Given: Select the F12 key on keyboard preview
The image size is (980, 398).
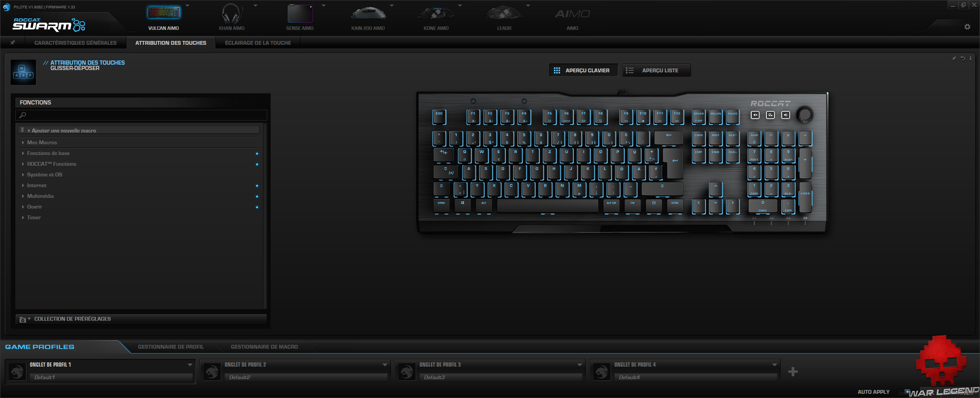Looking at the screenshot, I should point(677,117).
